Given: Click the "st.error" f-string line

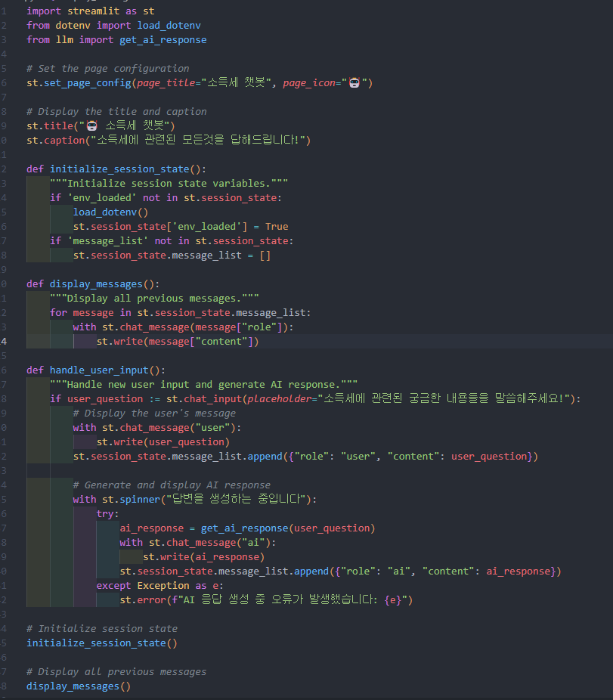Looking at the screenshot, I should [266, 599].
